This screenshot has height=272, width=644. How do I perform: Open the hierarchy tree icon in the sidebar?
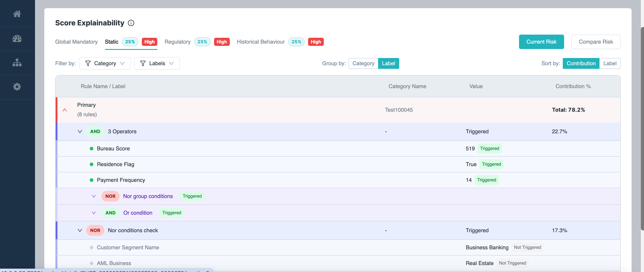point(17,63)
